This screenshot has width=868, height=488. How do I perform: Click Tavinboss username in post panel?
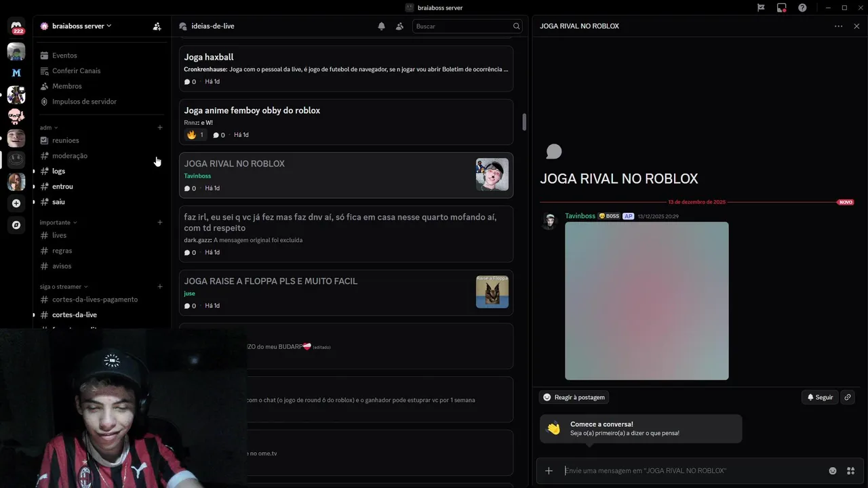pyautogui.click(x=580, y=216)
